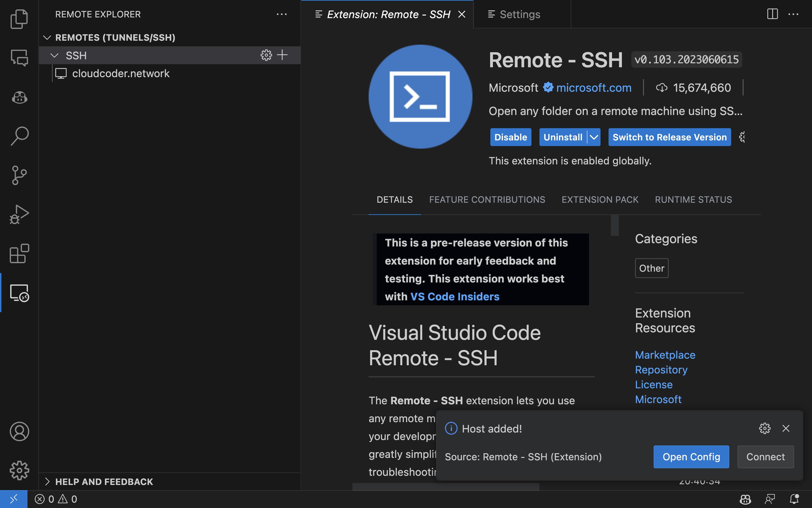Screen dimensions: 812x508
Task: Open the Feature Contributions tab
Action: [x=487, y=200]
